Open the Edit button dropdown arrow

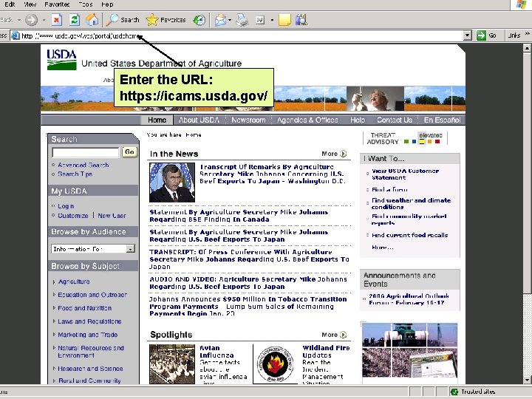[272, 20]
